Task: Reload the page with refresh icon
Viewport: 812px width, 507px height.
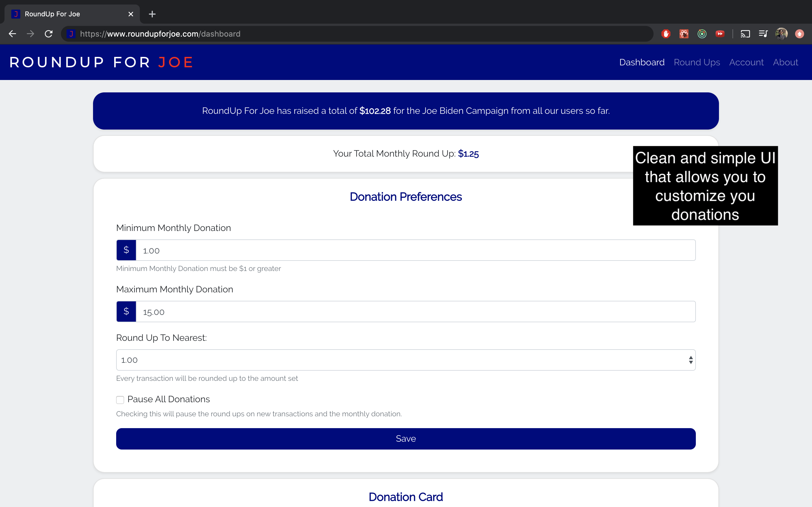Action: pyautogui.click(x=49, y=34)
